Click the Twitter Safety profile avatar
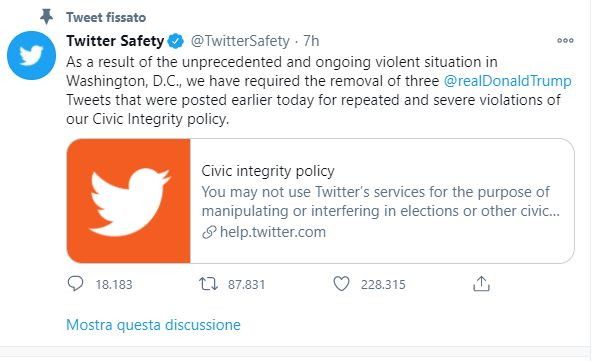Viewport: 598px width, 361px height. pyautogui.click(x=31, y=56)
